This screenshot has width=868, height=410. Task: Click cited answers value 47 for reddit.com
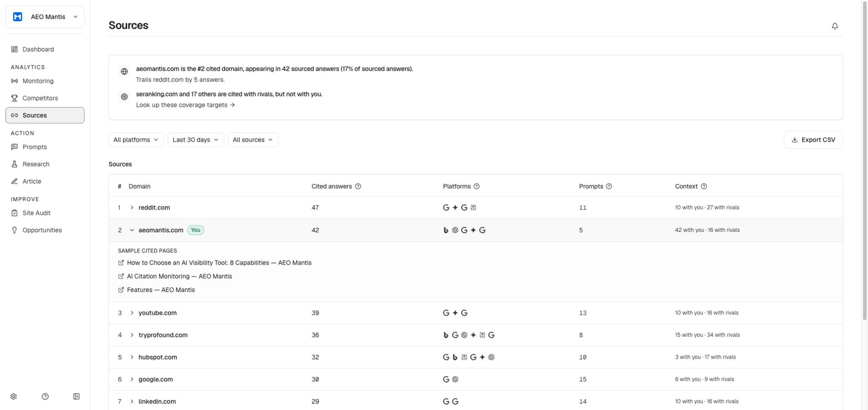pos(315,207)
